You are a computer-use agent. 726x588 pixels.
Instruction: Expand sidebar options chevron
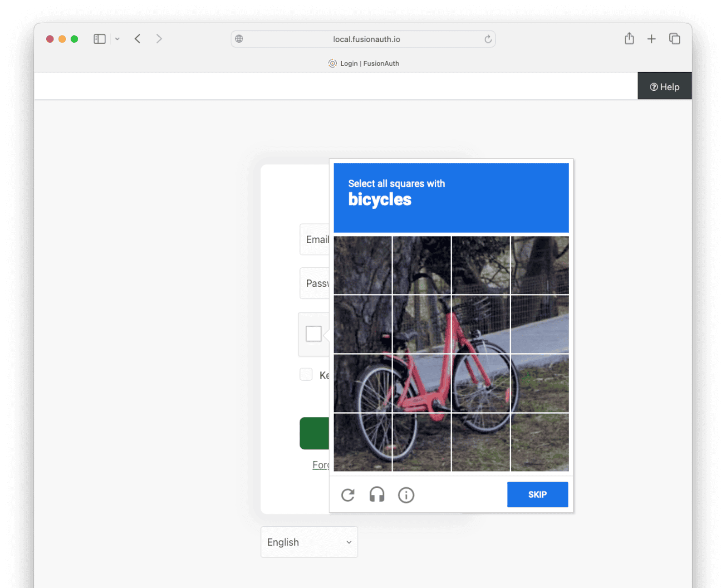(118, 39)
